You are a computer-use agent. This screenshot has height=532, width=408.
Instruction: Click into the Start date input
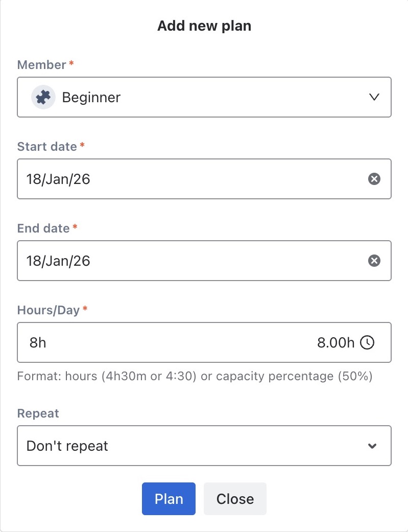(189, 179)
